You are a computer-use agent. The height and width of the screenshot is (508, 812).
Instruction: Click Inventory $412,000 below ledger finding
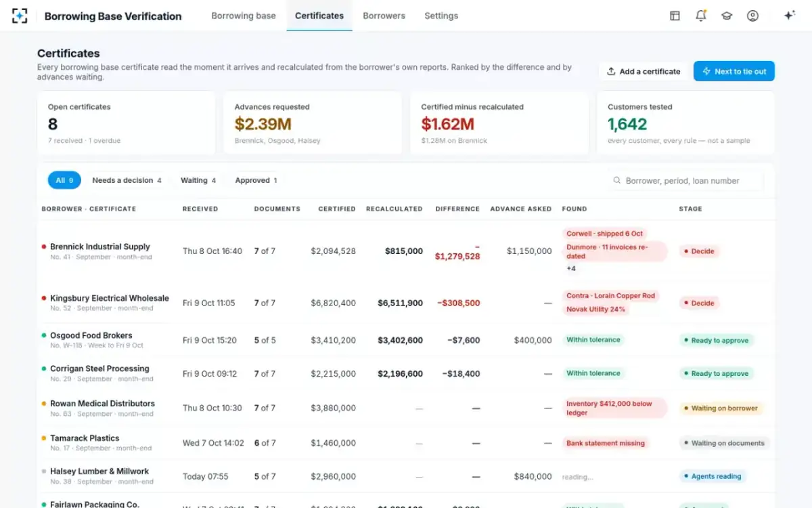[x=614, y=408]
